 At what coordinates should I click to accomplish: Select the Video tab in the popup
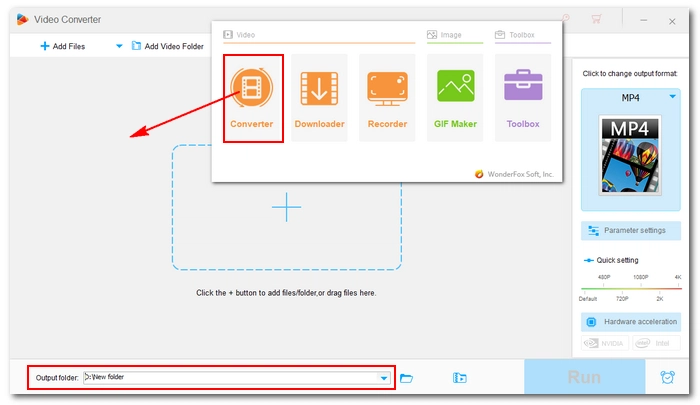click(239, 35)
